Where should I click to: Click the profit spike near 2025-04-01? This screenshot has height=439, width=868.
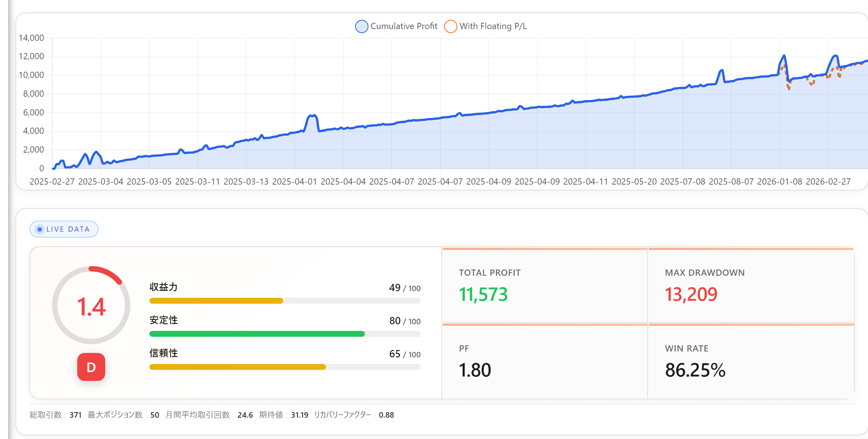(312, 116)
